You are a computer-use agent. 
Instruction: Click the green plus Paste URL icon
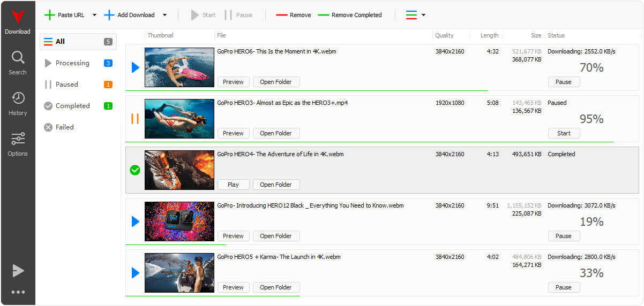click(x=49, y=15)
